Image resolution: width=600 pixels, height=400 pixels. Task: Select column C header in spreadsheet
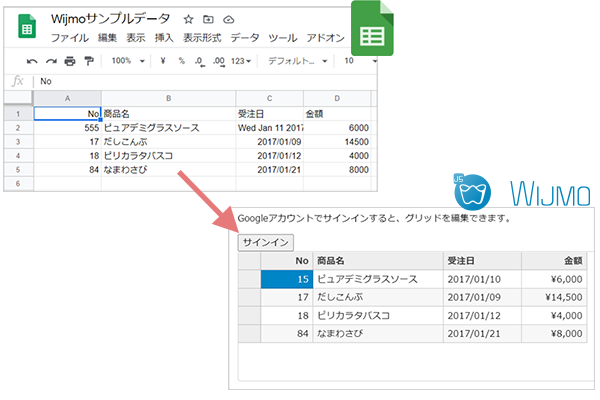[x=269, y=98]
